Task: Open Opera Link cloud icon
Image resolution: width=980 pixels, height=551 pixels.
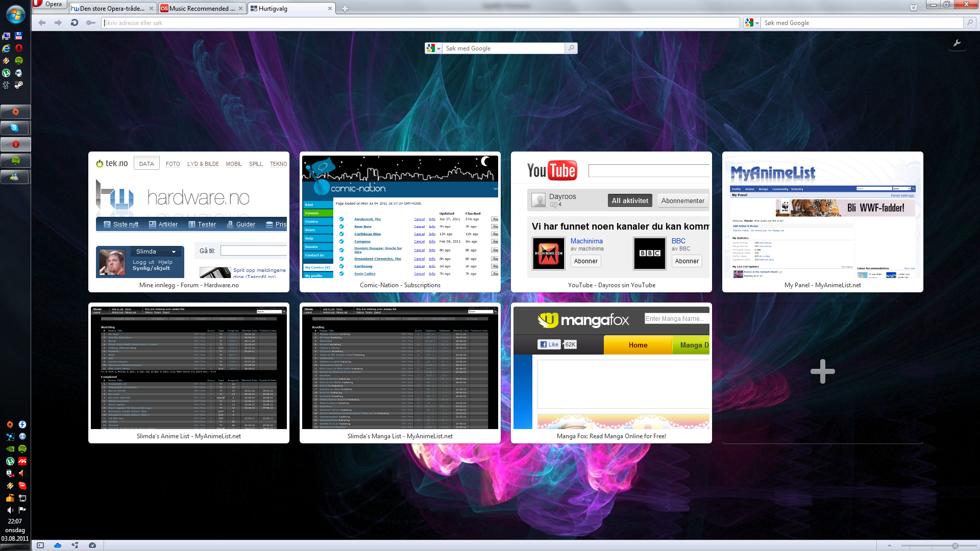Action: click(58, 545)
